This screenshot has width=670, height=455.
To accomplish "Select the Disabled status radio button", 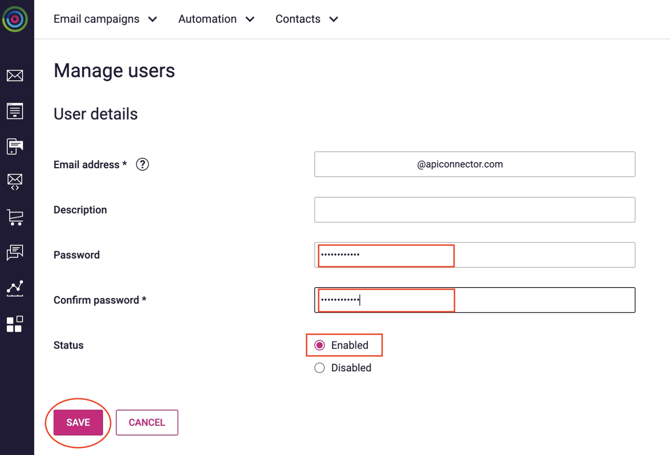I will click(320, 368).
